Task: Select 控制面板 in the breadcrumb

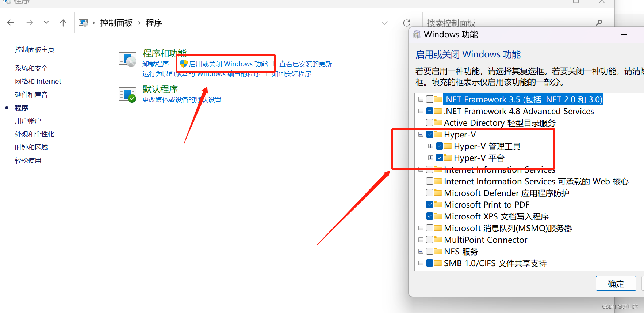Action: click(x=116, y=23)
